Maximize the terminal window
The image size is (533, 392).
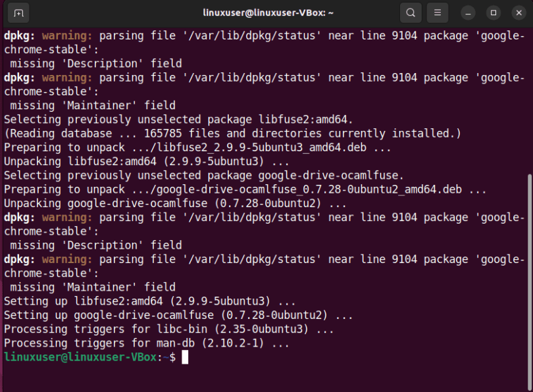[x=492, y=12]
